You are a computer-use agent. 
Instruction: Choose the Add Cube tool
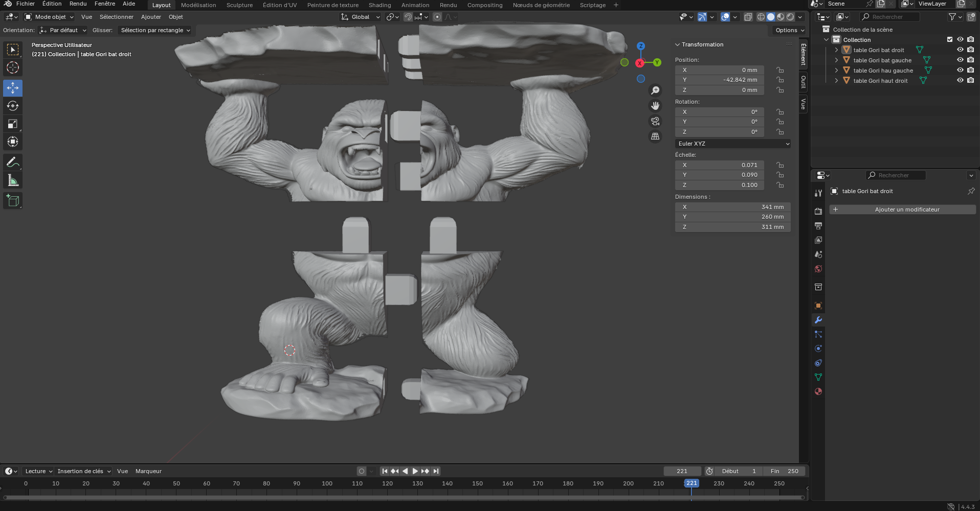[x=13, y=201]
